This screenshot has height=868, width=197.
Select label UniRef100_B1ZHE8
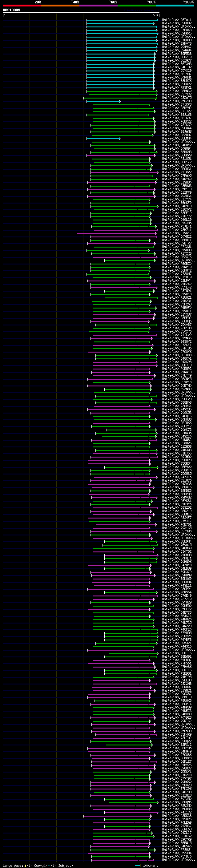pos(176,796)
